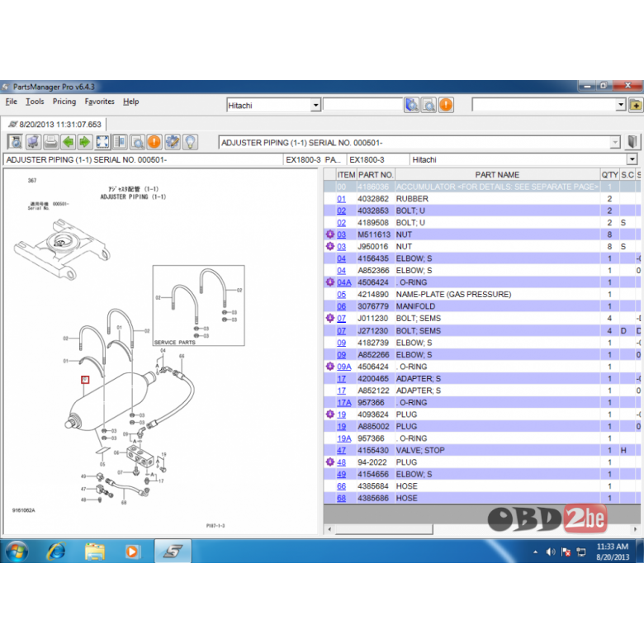644x644 pixels.
Task: Open the Pricing menu
Action: [64, 102]
